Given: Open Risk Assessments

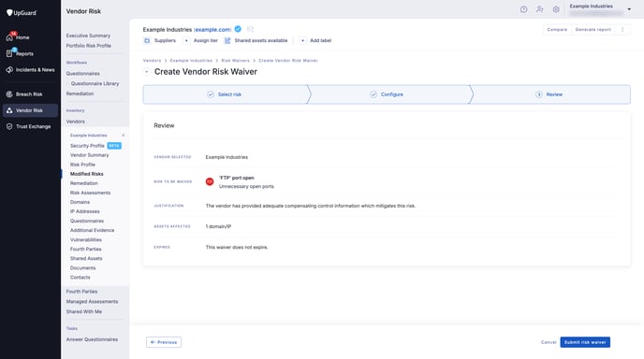Looking at the screenshot, I should click(x=91, y=193).
